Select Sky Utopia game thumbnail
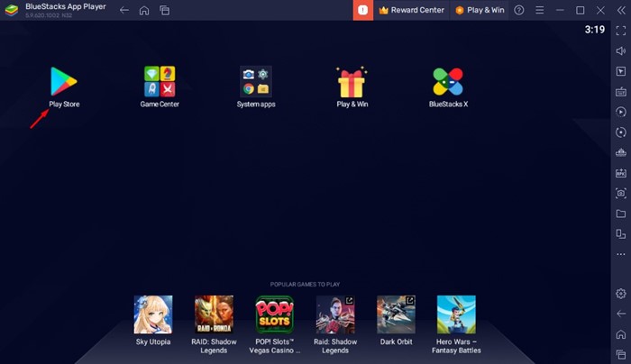This screenshot has height=364, width=631. pos(153,314)
